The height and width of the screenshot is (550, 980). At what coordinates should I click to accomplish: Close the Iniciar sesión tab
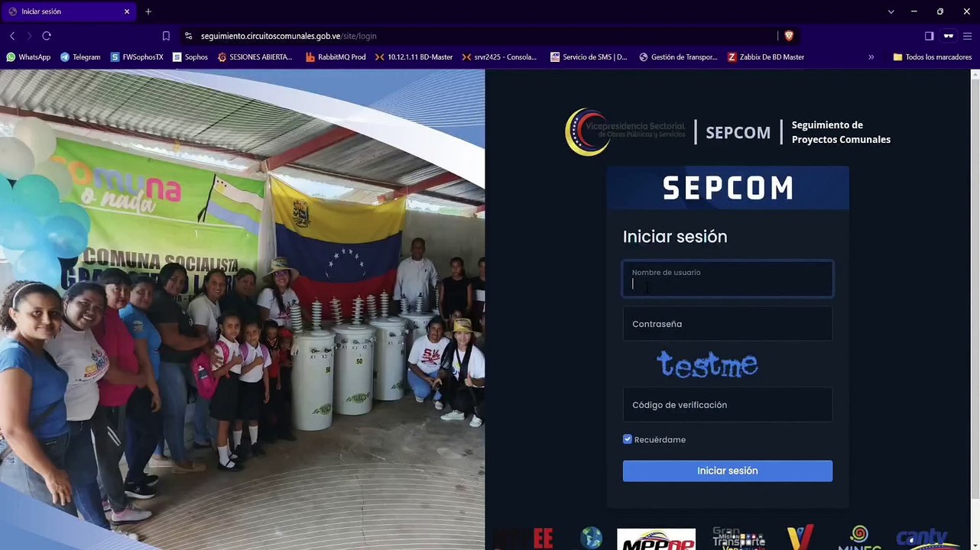(x=127, y=11)
